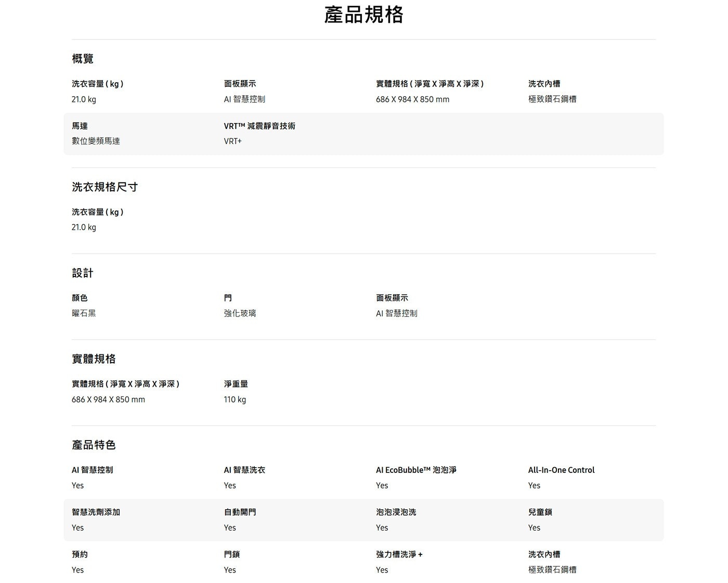This screenshot has width=728, height=583.
Task: Click Yes under All-In-One Control
Action: [x=534, y=485]
